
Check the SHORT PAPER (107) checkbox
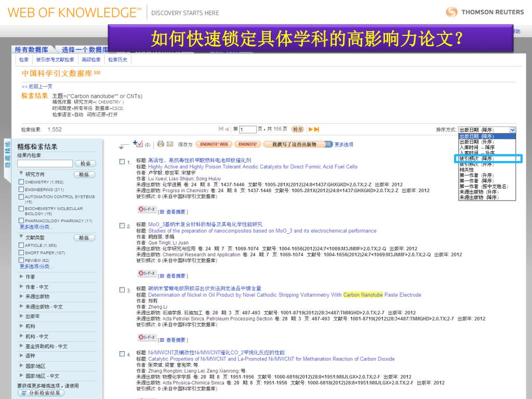coord(21,253)
